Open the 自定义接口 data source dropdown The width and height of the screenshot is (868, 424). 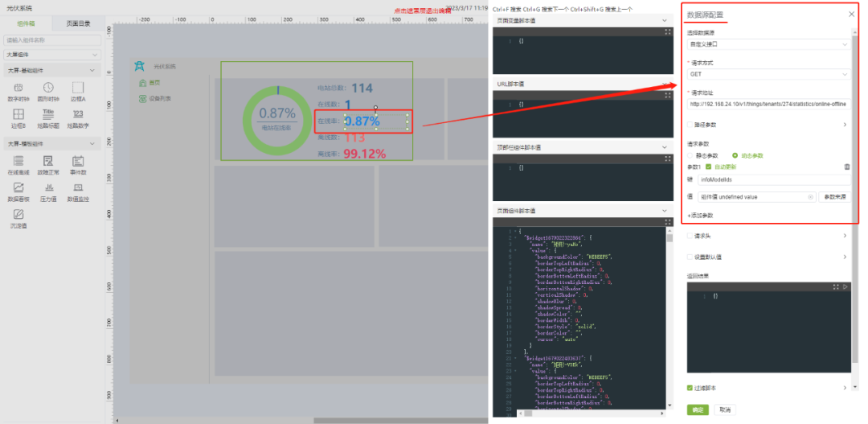point(769,43)
